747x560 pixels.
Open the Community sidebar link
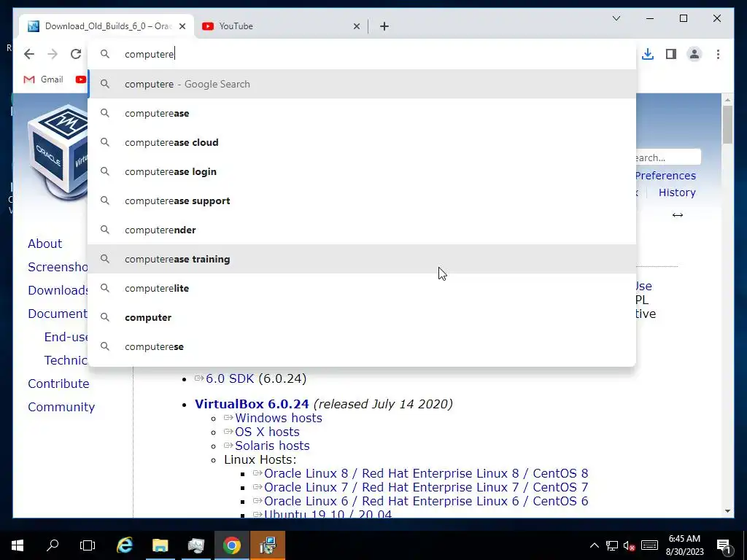coord(61,407)
